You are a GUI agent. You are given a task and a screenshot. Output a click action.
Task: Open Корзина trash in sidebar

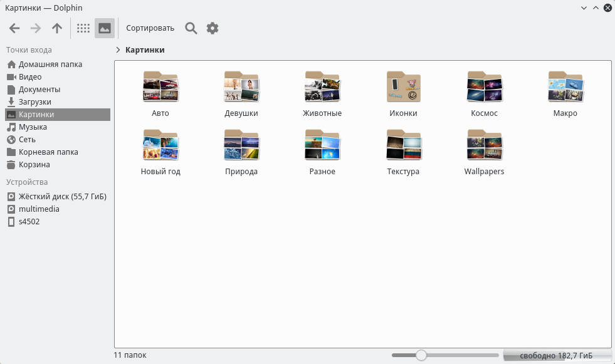tap(58, 165)
